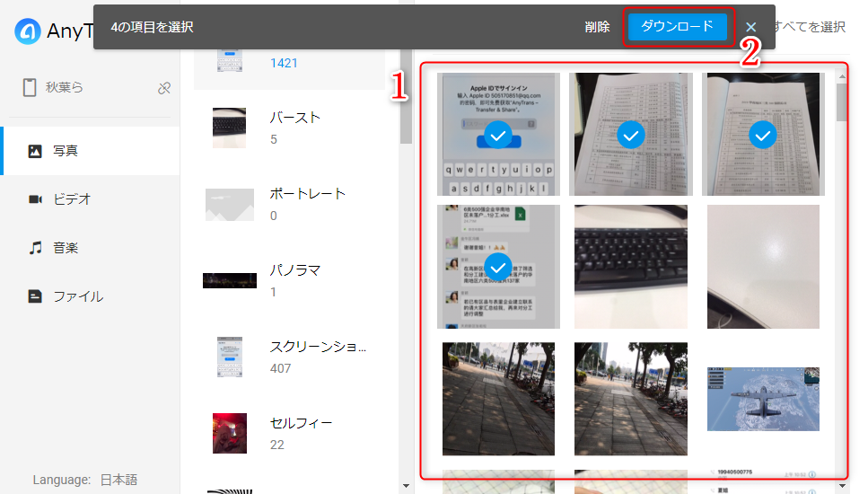Click the album list scroll-down arrow
Image resolution: width=868 pixels, height=494 pixels.
406,486
